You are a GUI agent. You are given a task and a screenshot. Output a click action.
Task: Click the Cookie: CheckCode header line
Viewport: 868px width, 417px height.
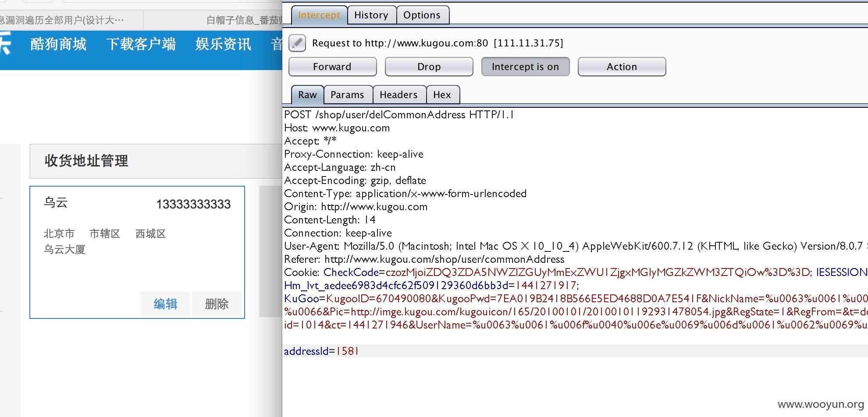coord(575,272)
